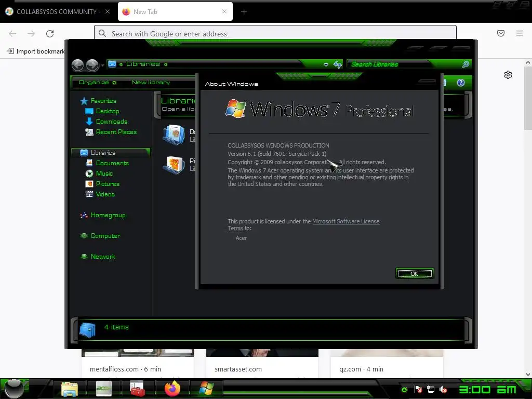Click OK in About Windows dialog
Image resolution: width=532 pixels, height=399 pixels.
(x=414, y=273)
